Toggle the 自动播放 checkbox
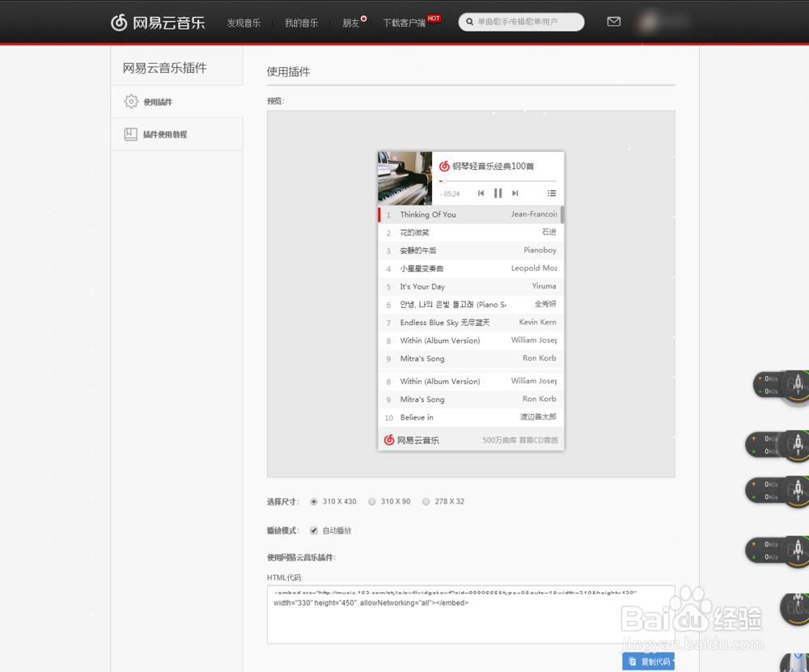This screenshot has height=672, width=809. pyautogui.click(x=314, y=530)
